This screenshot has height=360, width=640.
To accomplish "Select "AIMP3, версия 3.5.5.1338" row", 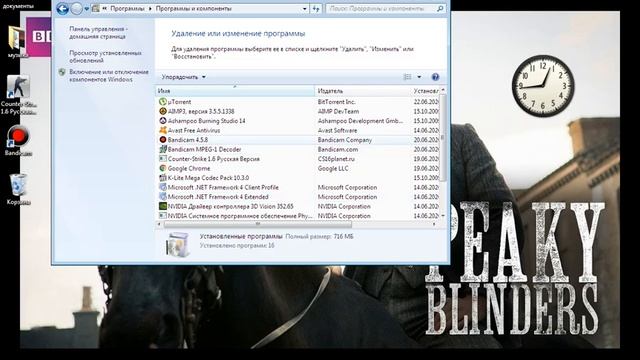I will point(297,111).
